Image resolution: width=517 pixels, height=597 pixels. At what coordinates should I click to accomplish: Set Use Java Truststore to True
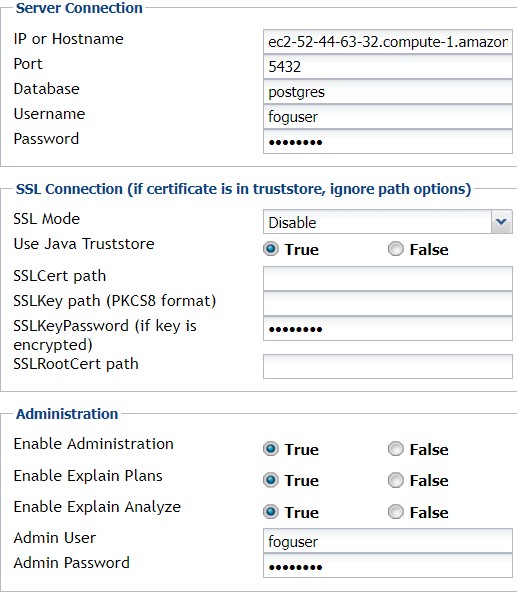click(x=271, y=249)
